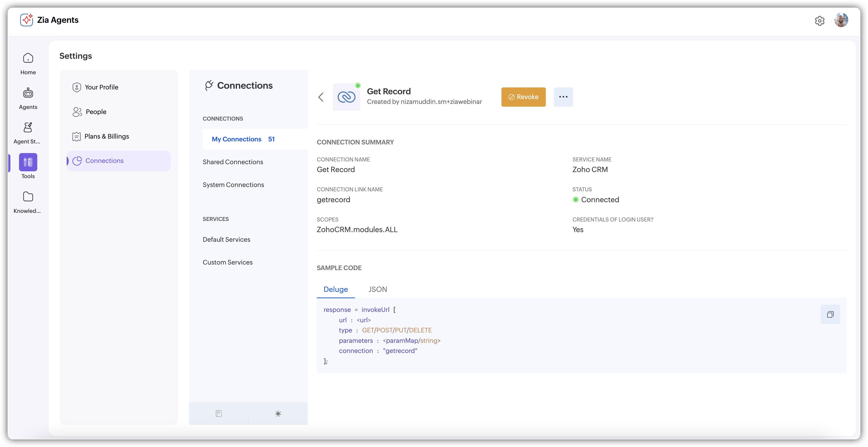The image size is (868, 447).
Task: Open the Knowledge folder icon
Action: tap(28, 197)
